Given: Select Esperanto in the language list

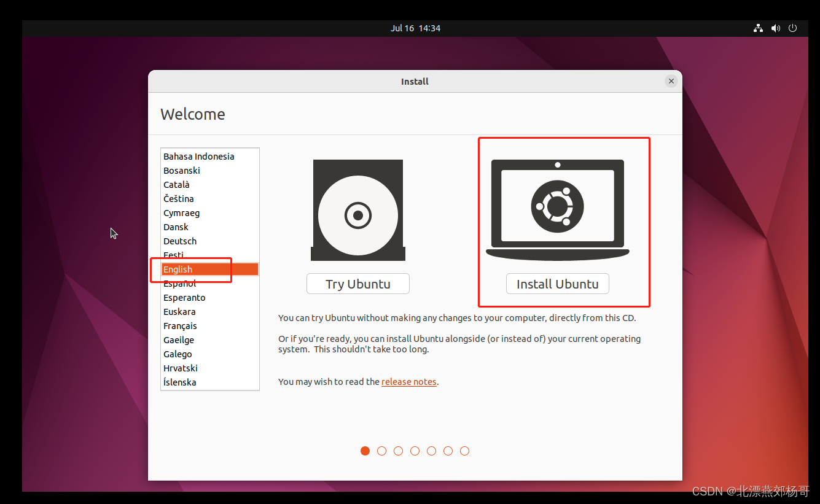Looking at the screenshot, I should [210, 298].
